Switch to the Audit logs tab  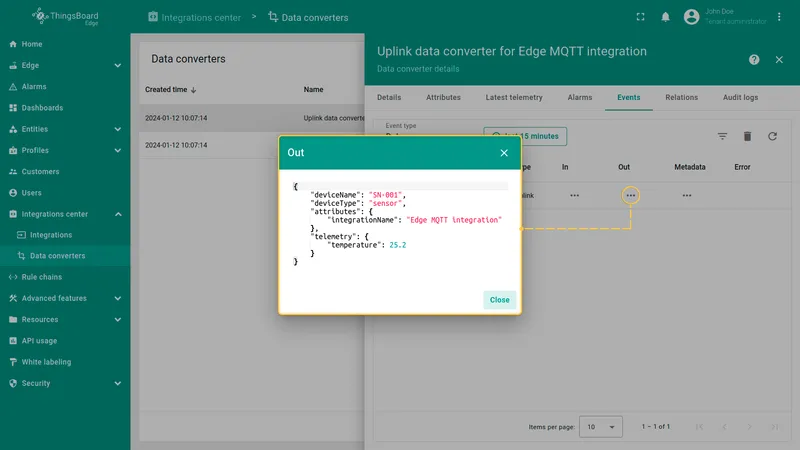click(x=740, y=97)
